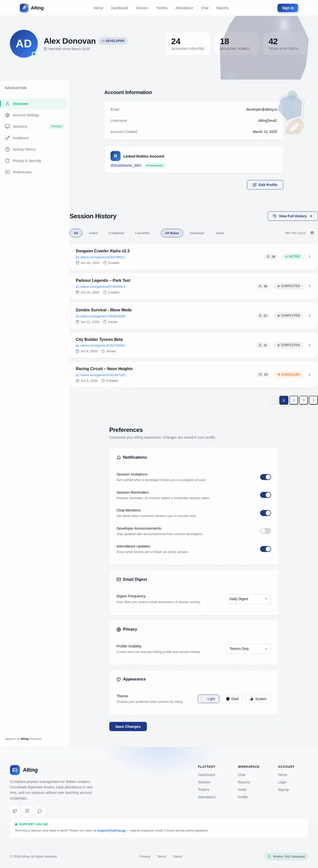
Task: Click the participants icon for Racing Circuit
Action: tap(260, 375)
